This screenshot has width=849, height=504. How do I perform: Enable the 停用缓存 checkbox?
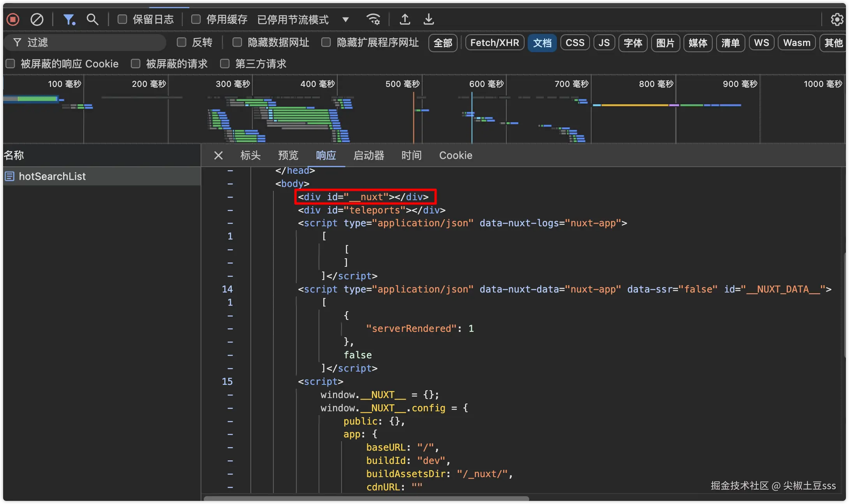click(x=196, y=19)
